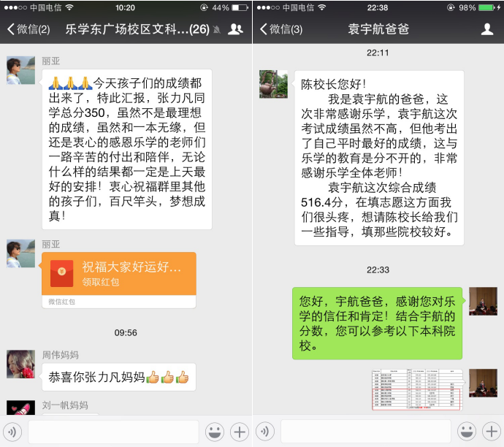The height and width of the screenshot is (447, 504).
Task: Tap the green reply message bubble
Action: click(378, 324)
